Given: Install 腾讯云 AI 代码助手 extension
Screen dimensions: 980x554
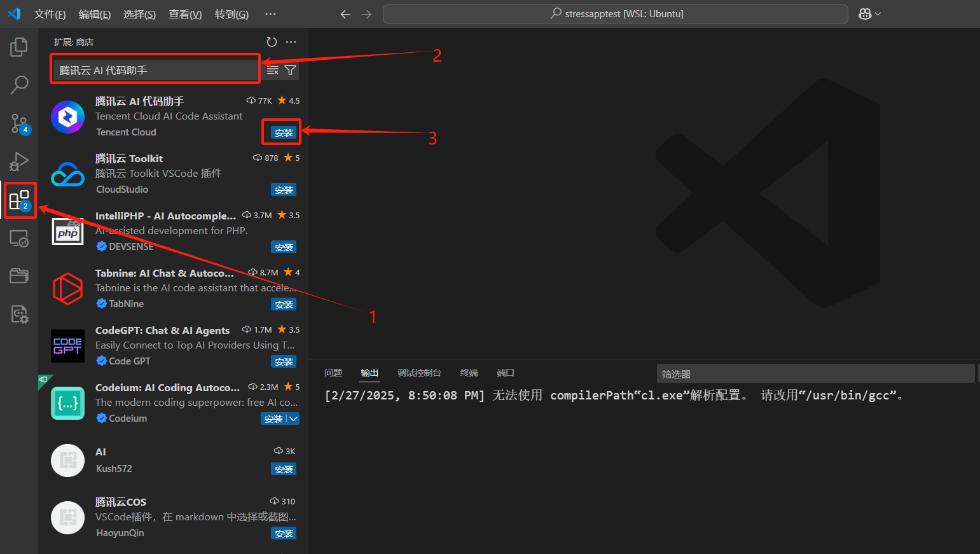Looking at the screenshot, I should point(284,132).
